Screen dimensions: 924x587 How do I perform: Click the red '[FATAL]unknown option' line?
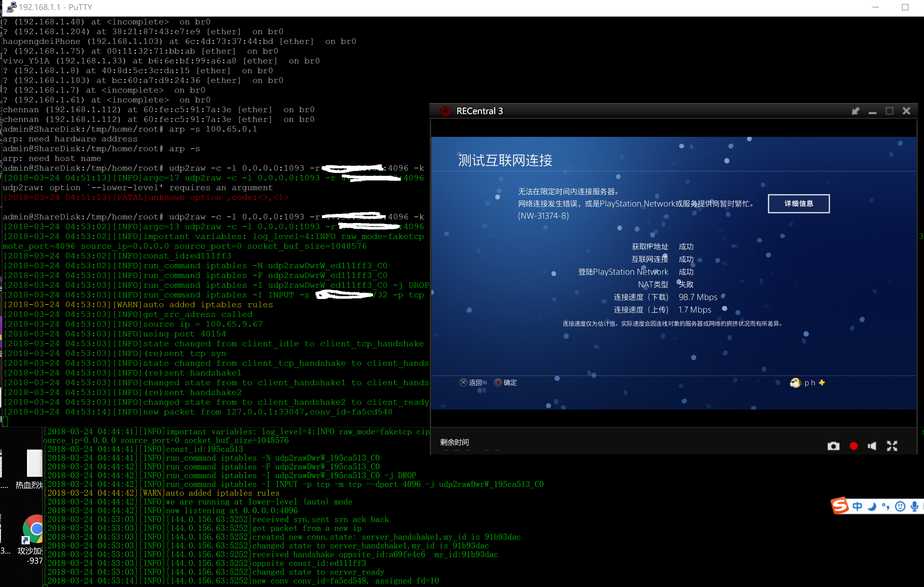pos(146,198)
